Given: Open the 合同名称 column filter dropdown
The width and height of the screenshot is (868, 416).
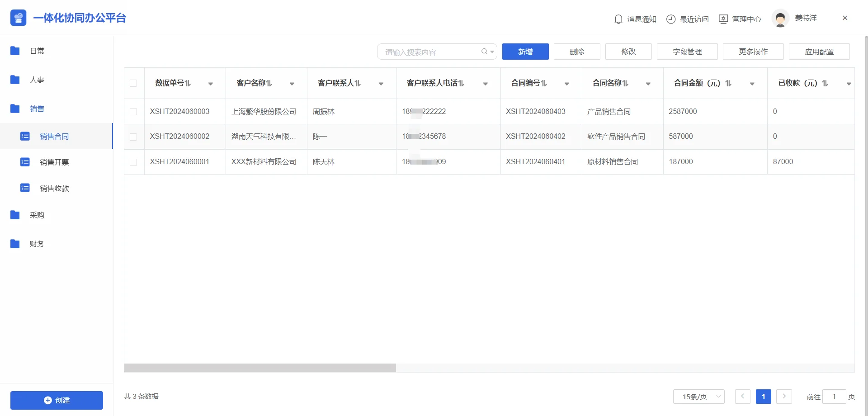Looking at the screenshot, I should pyautogui.click(x=648, y=84).
